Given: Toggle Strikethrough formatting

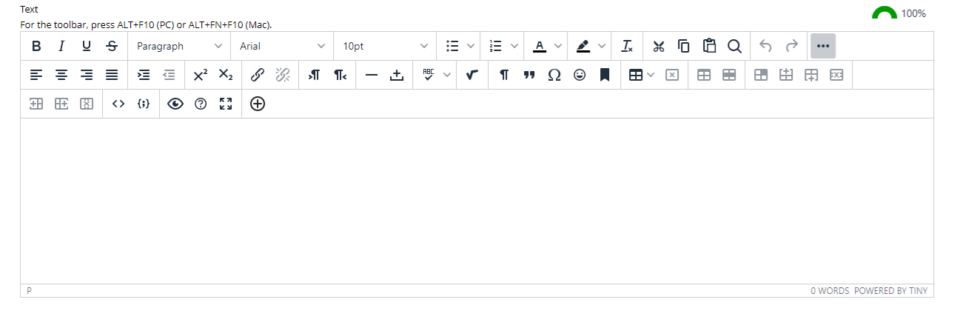Looking at the screenshot, I should coord(112,46).
